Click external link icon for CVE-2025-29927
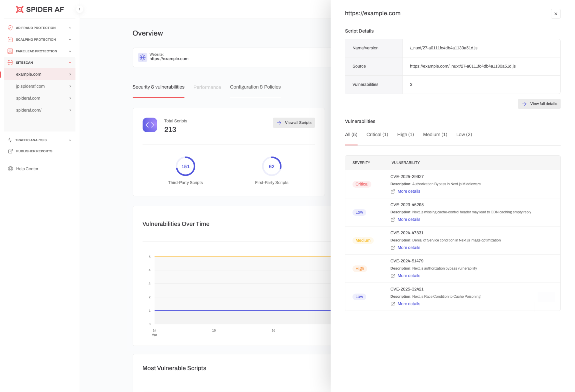Viewport: 575px width, 392px height. (393, 192)
